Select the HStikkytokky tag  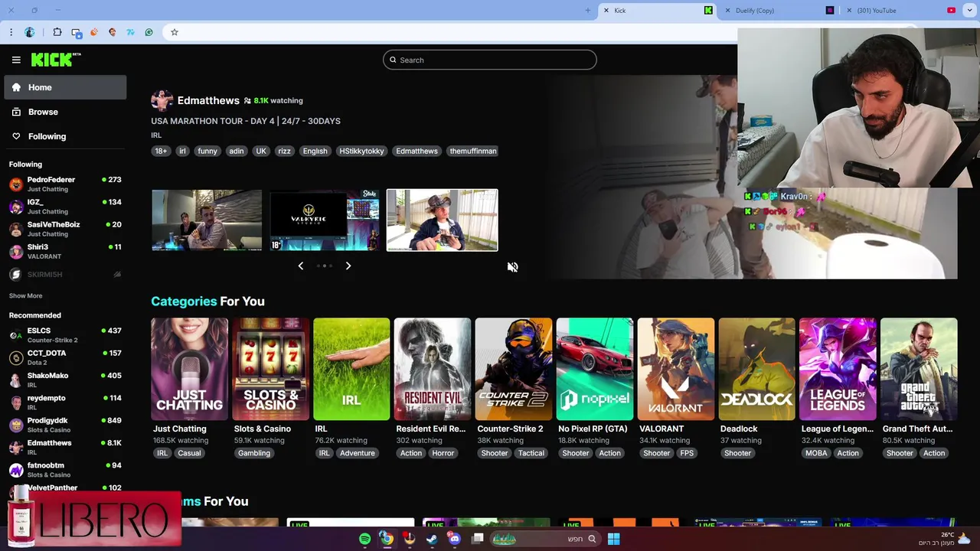pyautogui.click(x=361, y=151)
